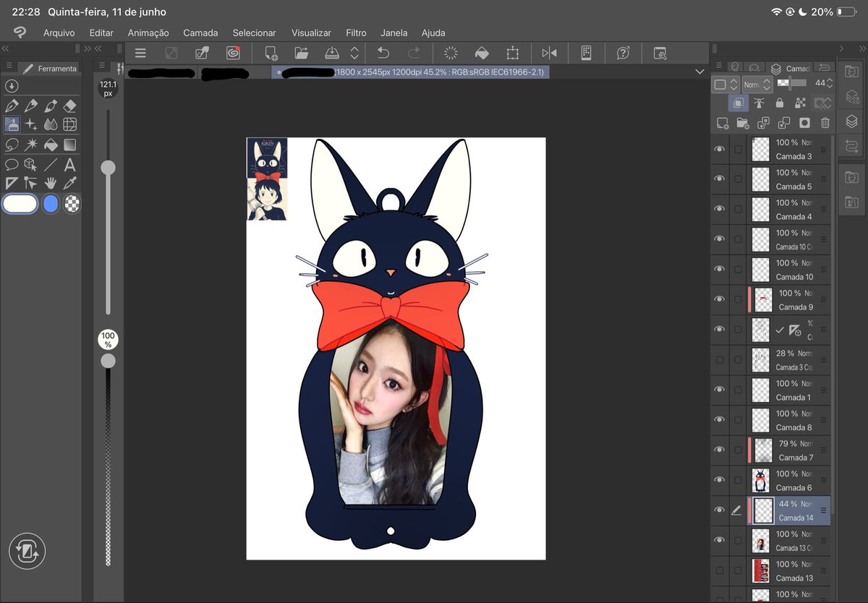Select the Hand pan tool
This screenshot has width=868, height=603.
point(51,183)
